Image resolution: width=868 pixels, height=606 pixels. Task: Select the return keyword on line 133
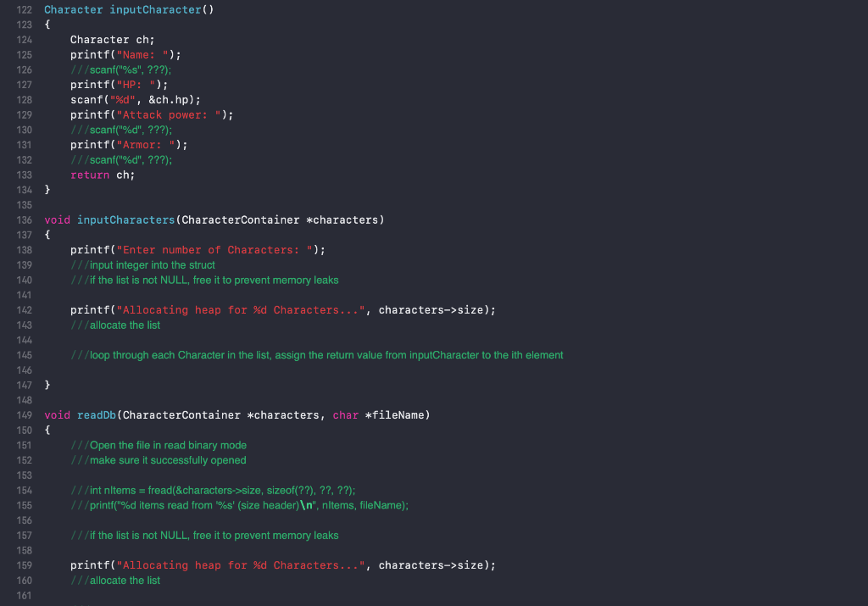(x=89, y=175)
